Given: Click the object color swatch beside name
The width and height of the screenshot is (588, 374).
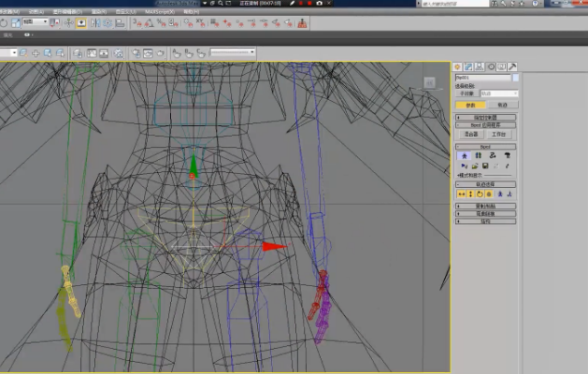Looking at the screenshot, I should 516,78.
